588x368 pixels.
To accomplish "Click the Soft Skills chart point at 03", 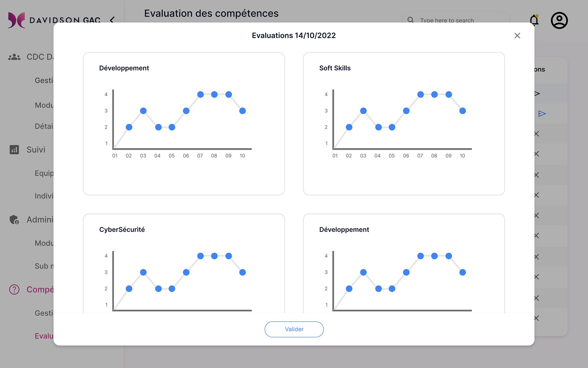I will pyautogui.click(x=364, y=111).
